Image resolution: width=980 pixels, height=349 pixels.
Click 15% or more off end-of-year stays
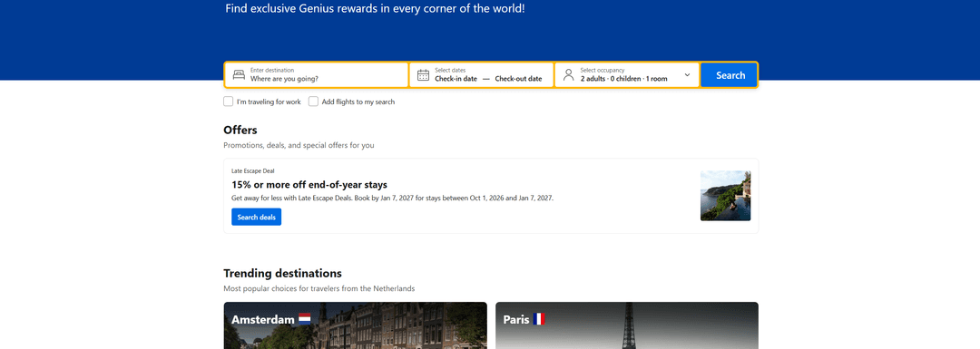coord(309,185)
